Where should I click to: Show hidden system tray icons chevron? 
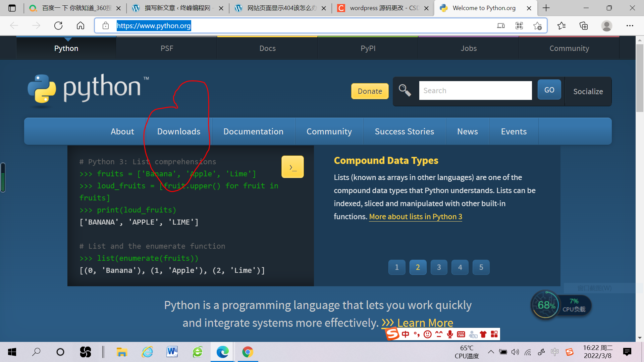pos(491,352)
